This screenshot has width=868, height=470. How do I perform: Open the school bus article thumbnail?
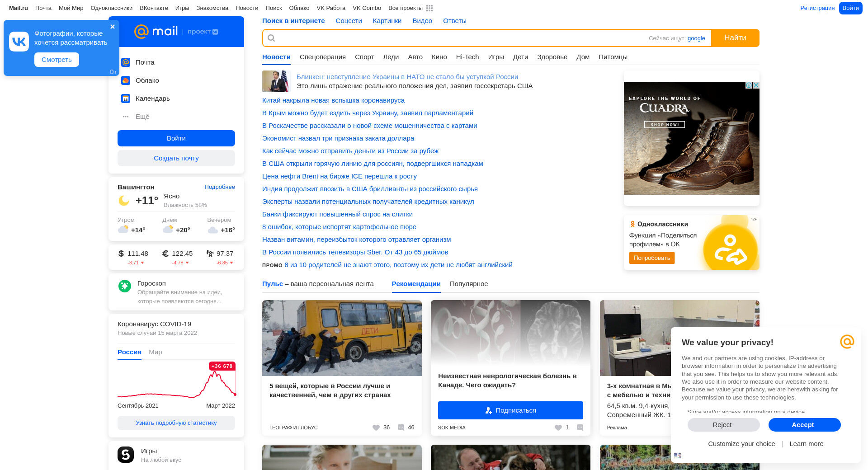342,338
